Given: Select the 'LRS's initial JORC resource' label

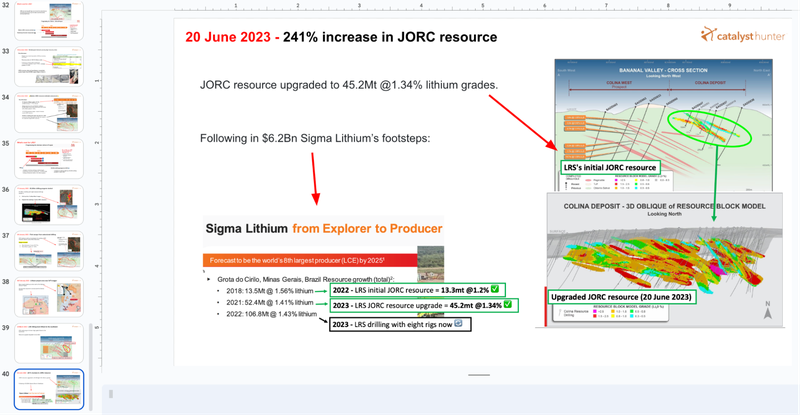Looking at the screenshot, I should tap(610, 167).
